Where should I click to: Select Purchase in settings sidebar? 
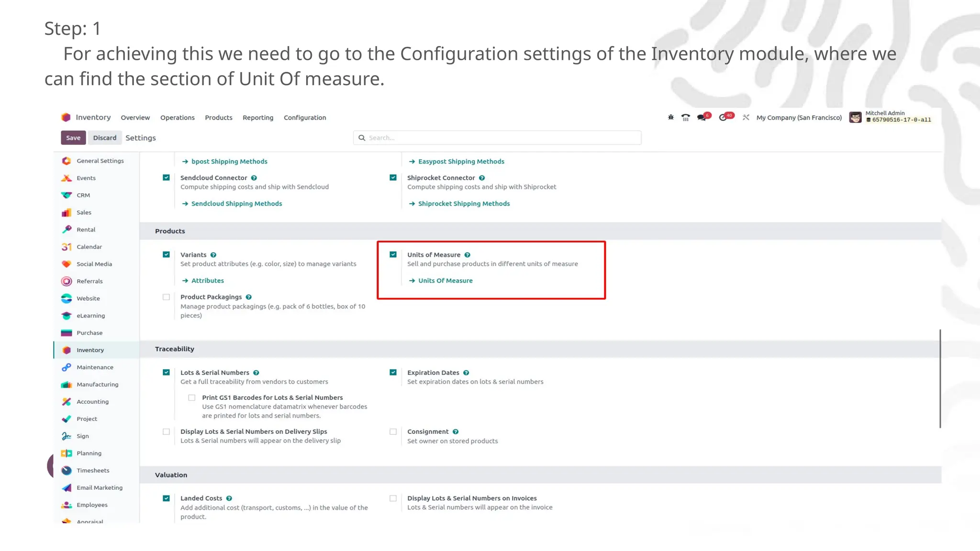click(x=89, y=333)
